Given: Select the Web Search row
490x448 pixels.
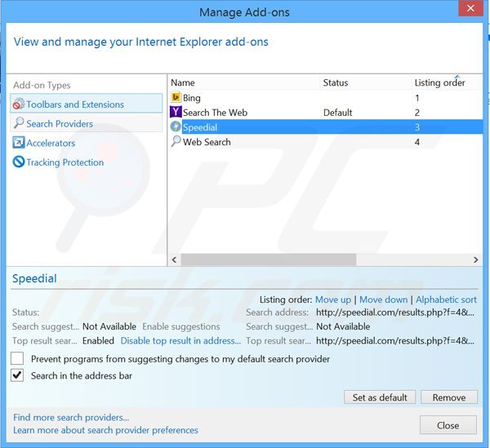Looking at the screenshot, I should pos(326,142).
